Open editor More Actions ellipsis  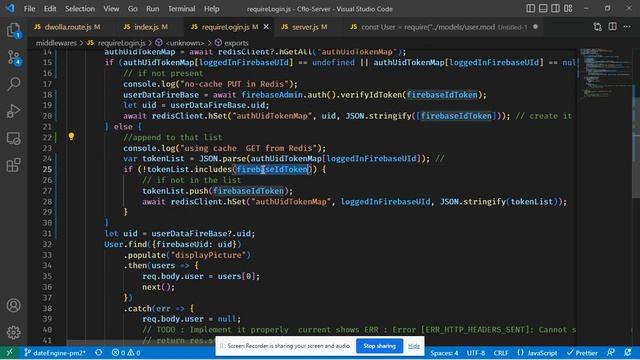[x=627, y=27]
